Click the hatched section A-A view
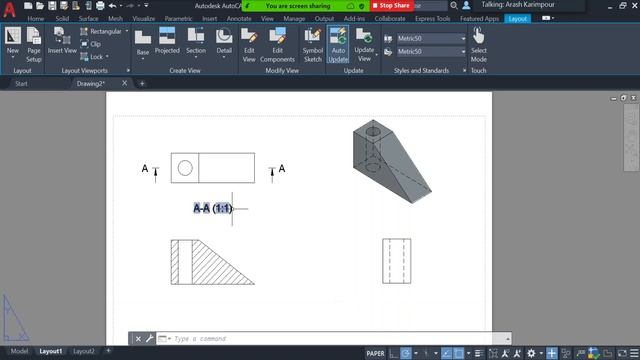This screenshot has height=360, width=640. tap(212, 262)
